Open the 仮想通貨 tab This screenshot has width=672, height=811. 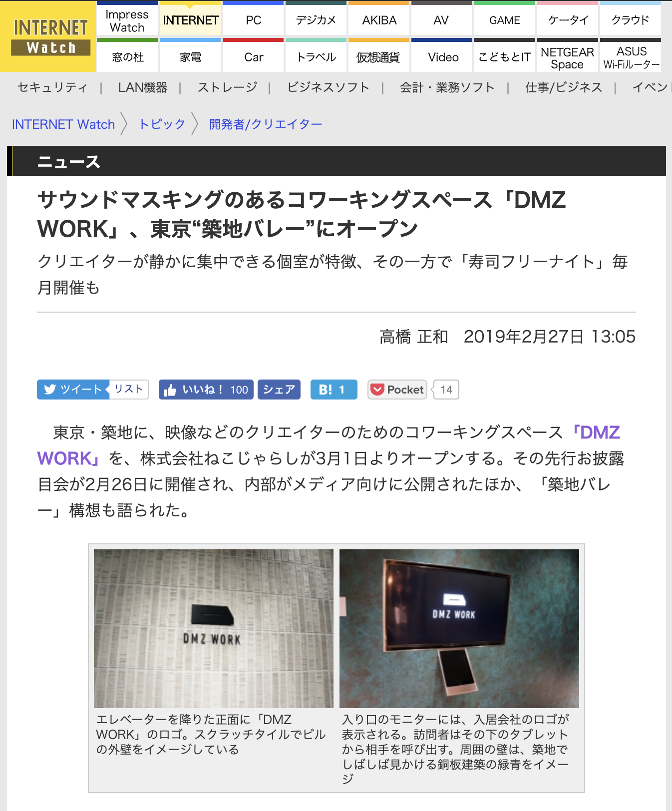coord(379,55)
